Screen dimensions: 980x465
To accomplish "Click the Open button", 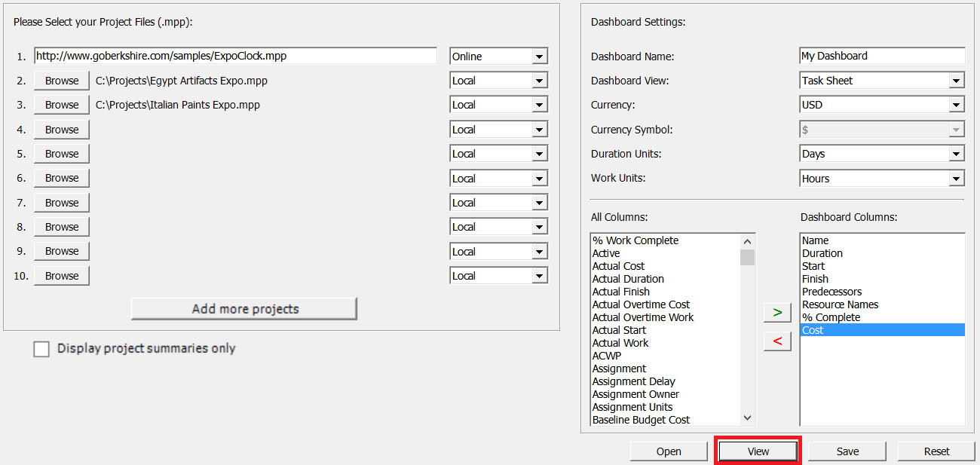I will pyautogui.click(x=668, y=450).
